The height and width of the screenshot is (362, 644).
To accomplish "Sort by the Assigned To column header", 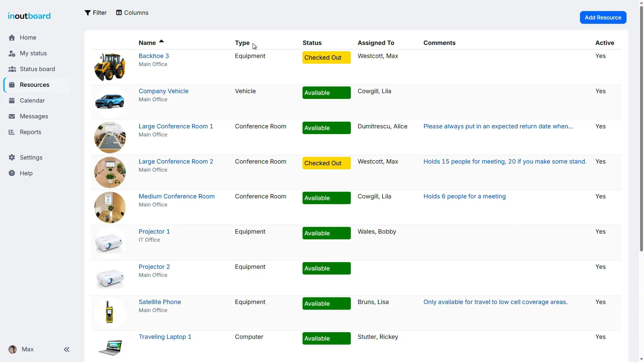I will [x=376, y=43].
